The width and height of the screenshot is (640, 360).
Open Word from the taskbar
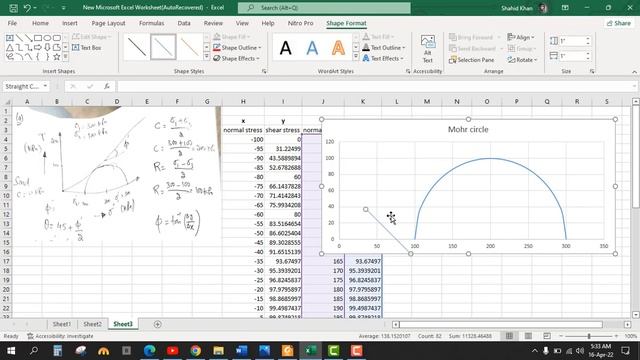point(242,351)
